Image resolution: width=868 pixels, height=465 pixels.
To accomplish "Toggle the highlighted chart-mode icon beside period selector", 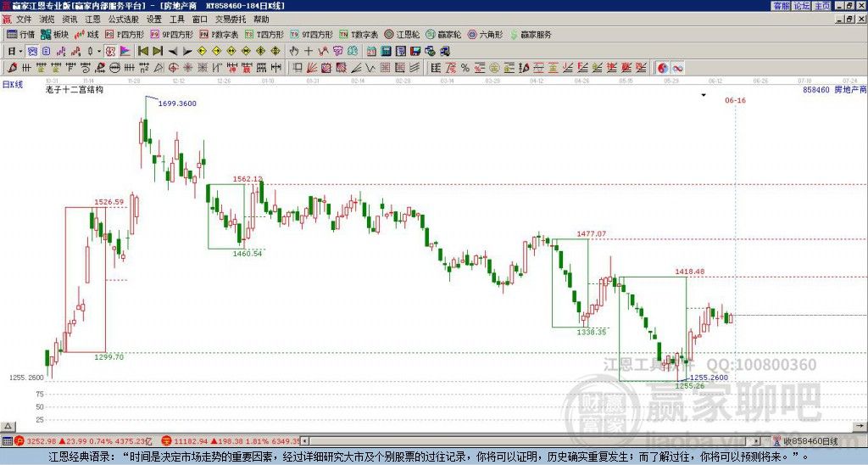I will pos(33,52).
